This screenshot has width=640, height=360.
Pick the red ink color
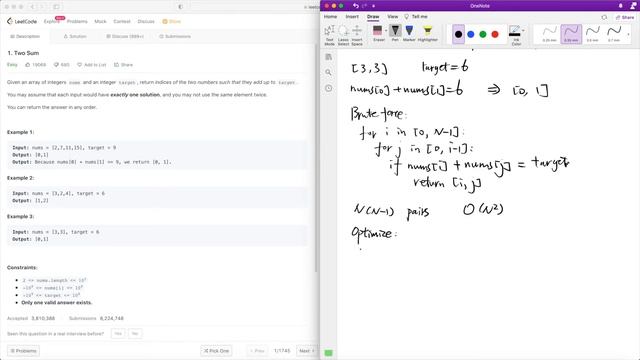tap(495, 34)
